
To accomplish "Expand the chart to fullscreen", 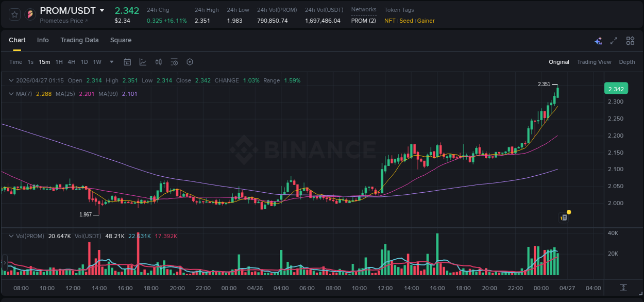I will click(x=614, y=41).
